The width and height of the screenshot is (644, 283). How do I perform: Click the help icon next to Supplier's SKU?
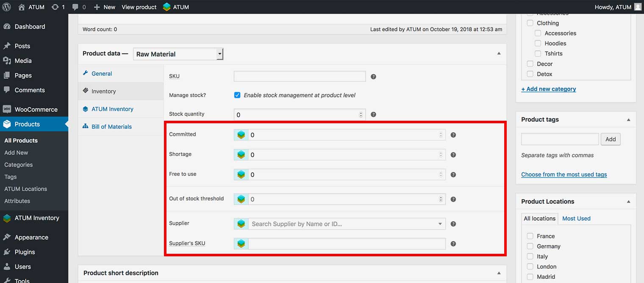coord(453,244)
